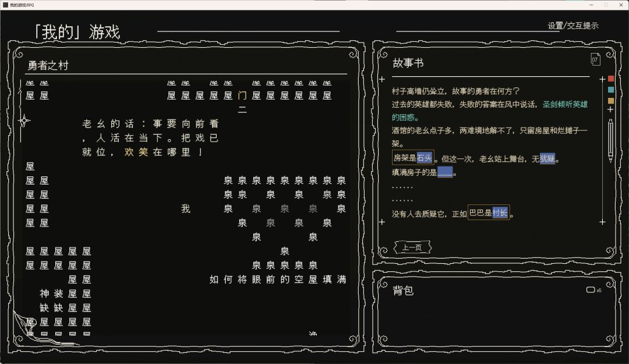
Task: Click the 装 character on the map
Action: pos(59,294)
